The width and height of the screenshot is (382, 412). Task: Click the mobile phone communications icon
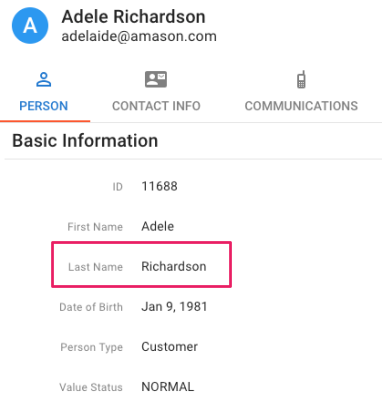pyautogui.click(x=301, y=79)
